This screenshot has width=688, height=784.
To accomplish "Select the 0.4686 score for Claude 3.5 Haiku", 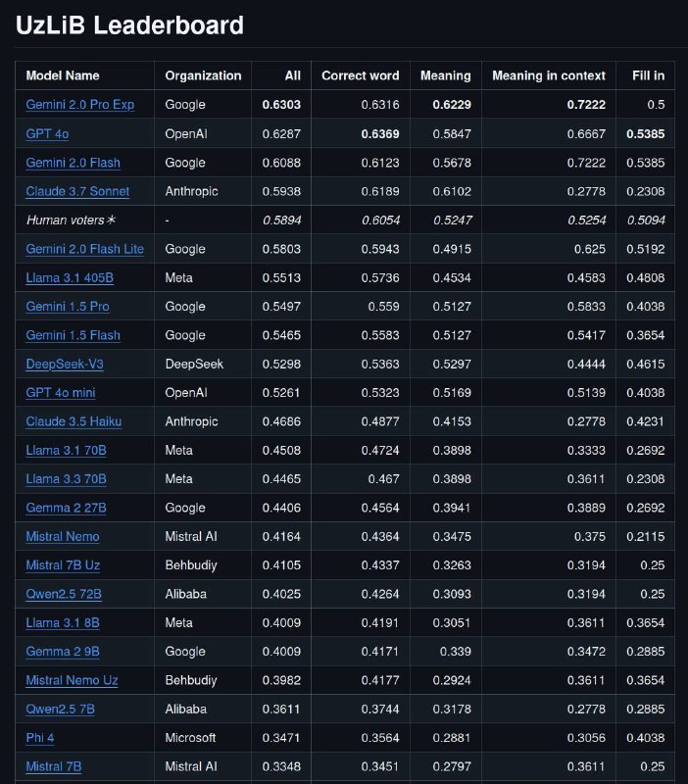I will pos(281,421).
